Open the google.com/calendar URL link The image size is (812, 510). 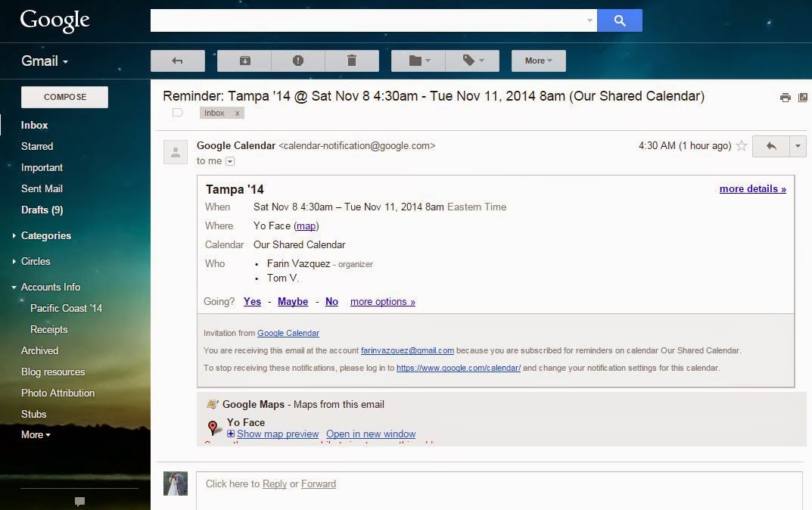tap(459, 369)
